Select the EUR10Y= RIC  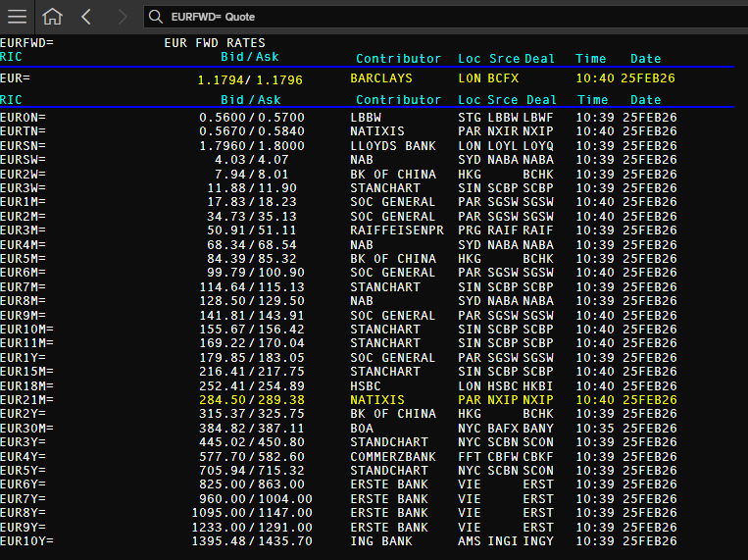[26, 541]
